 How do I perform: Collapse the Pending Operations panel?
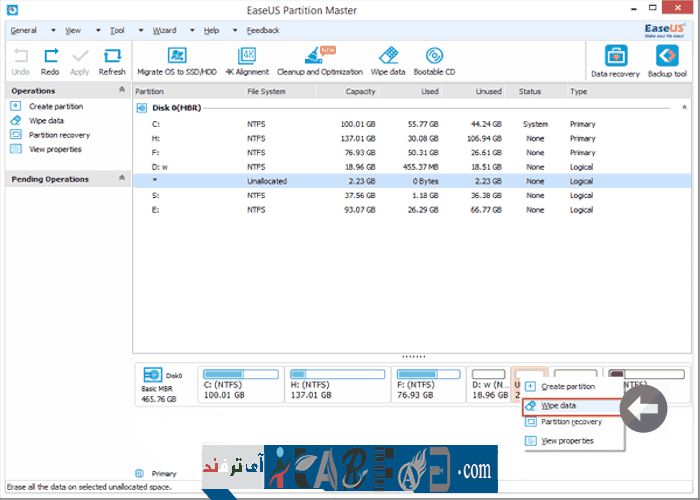coord(122,179)
